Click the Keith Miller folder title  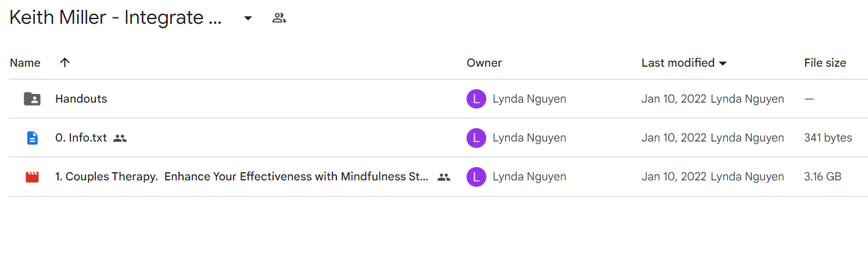116,18
